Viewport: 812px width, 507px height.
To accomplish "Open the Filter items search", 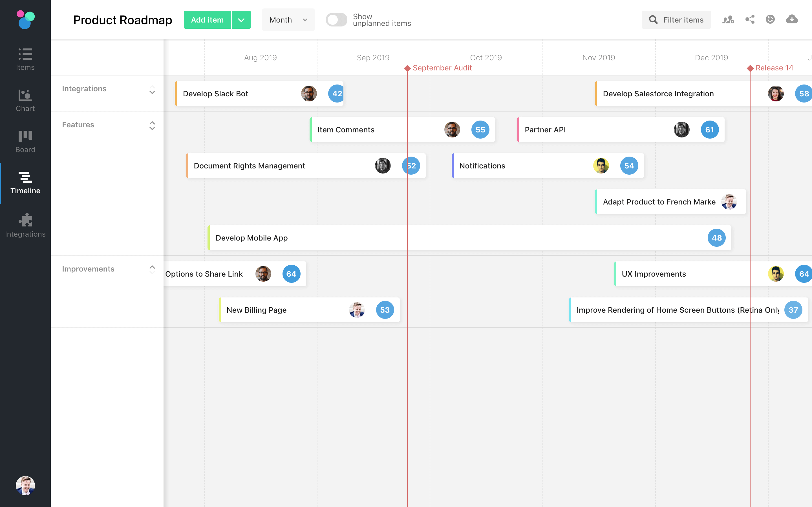I will click(676, 20).
